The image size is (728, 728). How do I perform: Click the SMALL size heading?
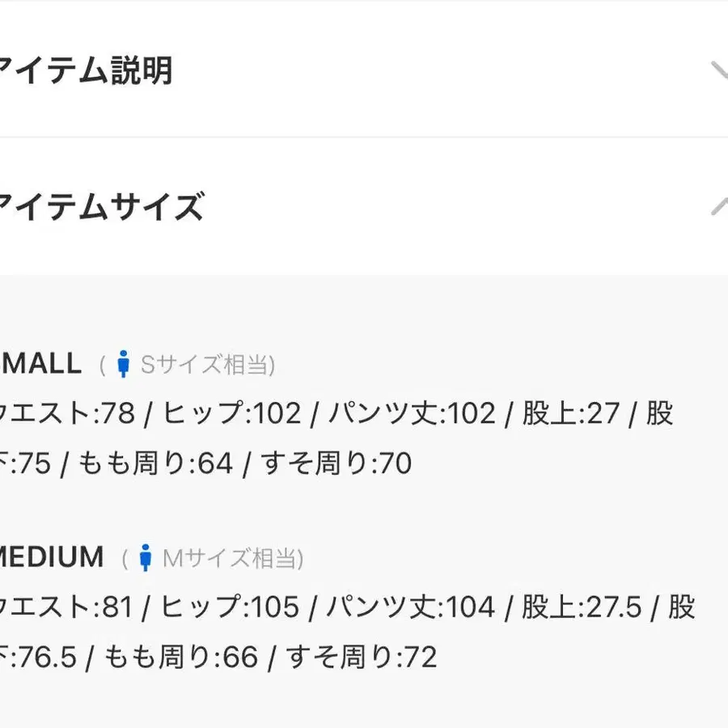click(40, 364)
